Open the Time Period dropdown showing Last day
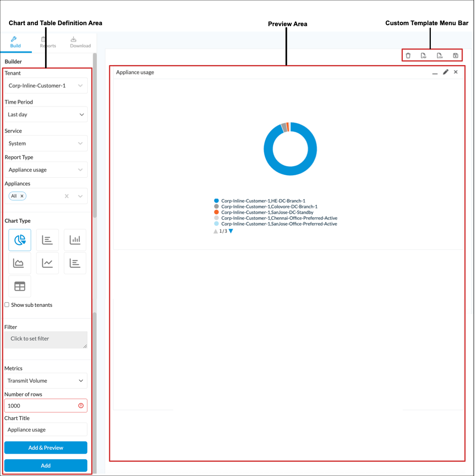The height and width of the screenshot is (476, 475). (x=46, y=114)
